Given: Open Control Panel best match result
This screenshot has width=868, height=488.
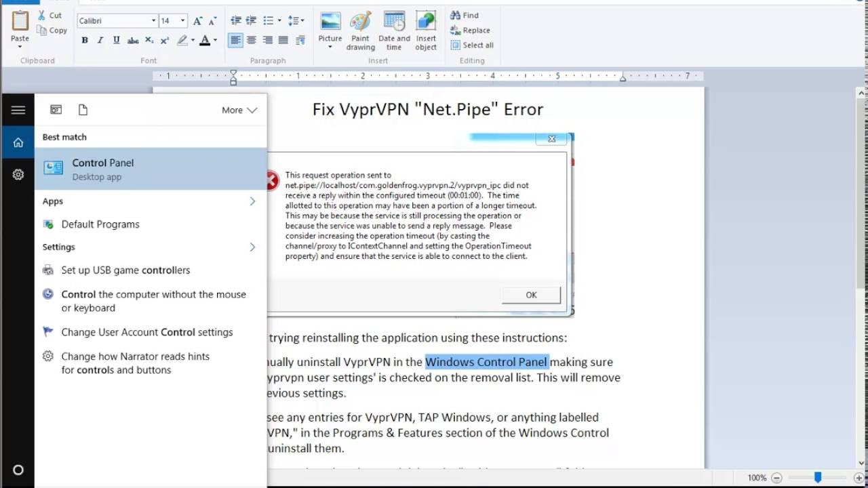Looking at the screenshot, I should click(151, 169).
